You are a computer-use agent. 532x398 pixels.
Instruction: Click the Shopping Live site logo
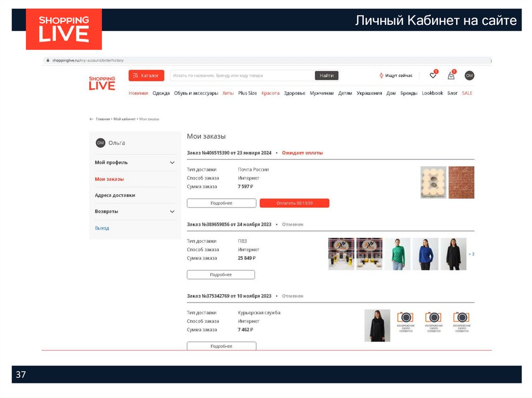tap(102, 84)
